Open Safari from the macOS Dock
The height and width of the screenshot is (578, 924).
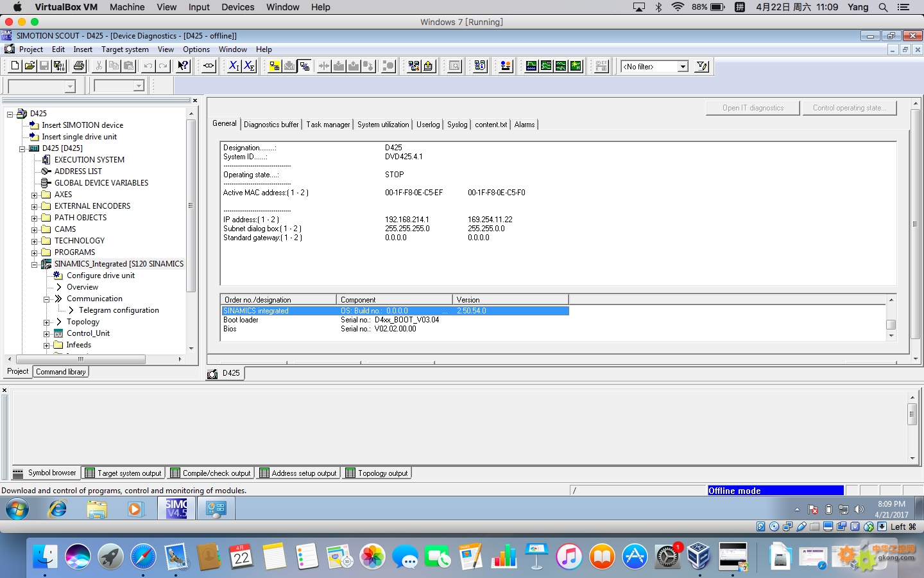143,556
